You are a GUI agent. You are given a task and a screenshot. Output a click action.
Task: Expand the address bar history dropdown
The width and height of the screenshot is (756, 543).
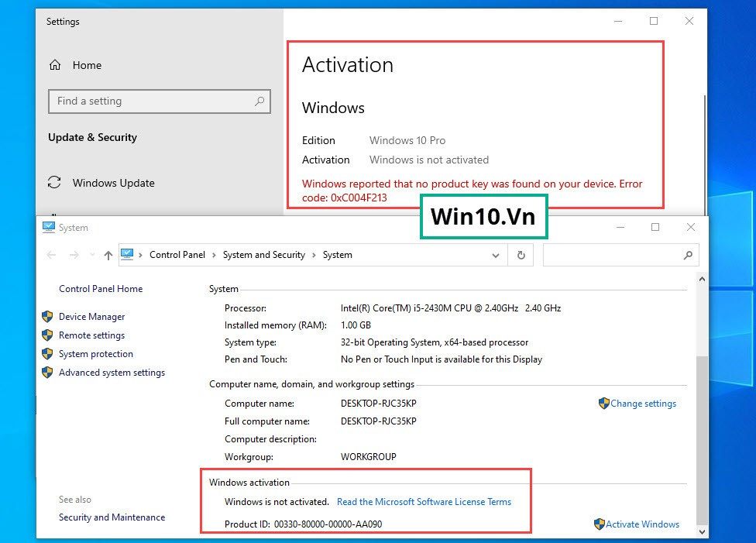tap(497, 255)
